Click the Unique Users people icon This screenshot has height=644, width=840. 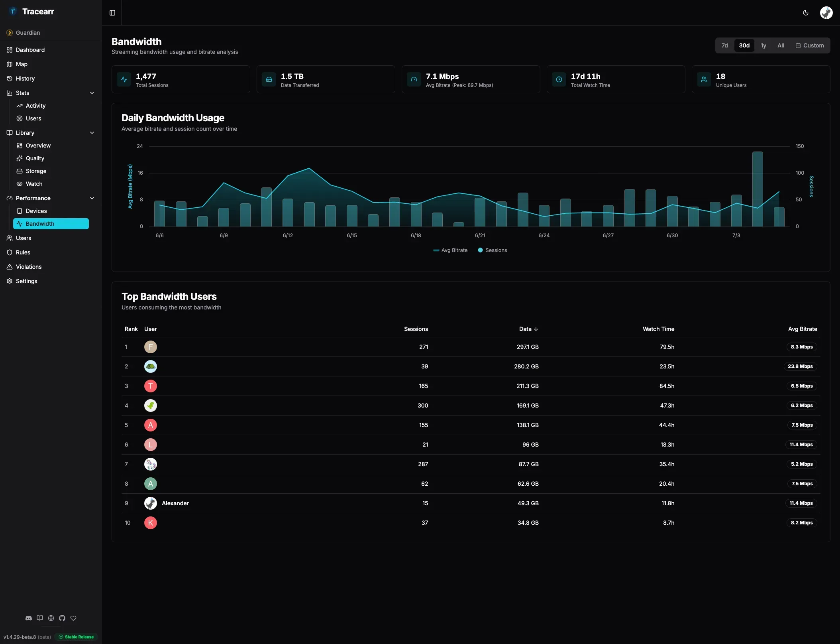pyautogui.click(x=704, y=79)
